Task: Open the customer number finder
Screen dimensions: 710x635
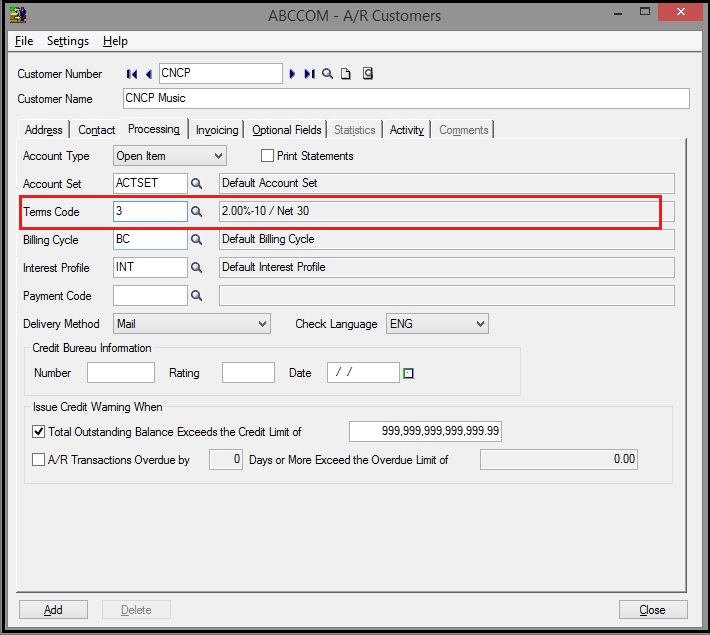Action: [327, 74]
